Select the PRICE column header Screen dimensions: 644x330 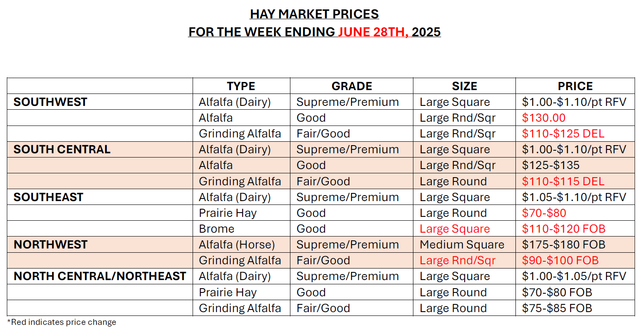click(575, 86)
